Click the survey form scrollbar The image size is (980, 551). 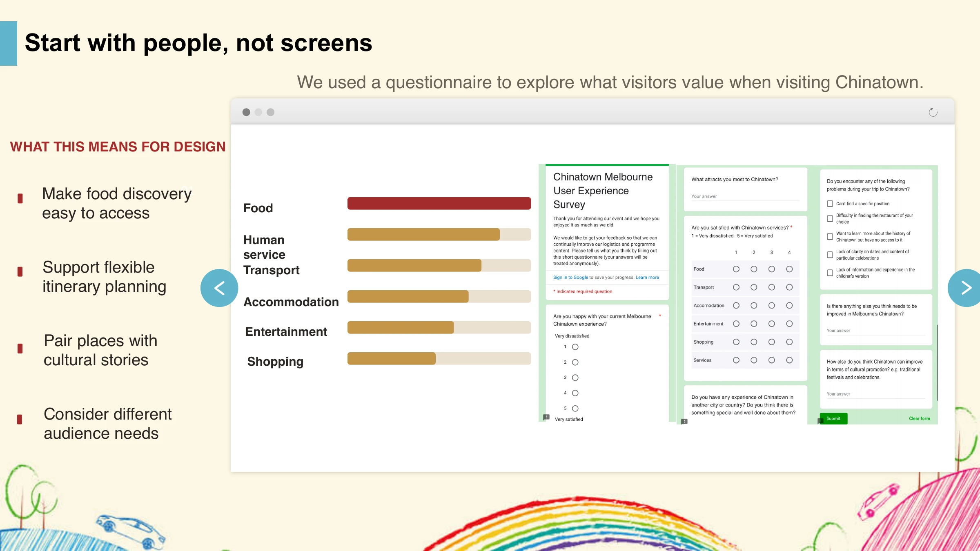click(x=937, y=363)
